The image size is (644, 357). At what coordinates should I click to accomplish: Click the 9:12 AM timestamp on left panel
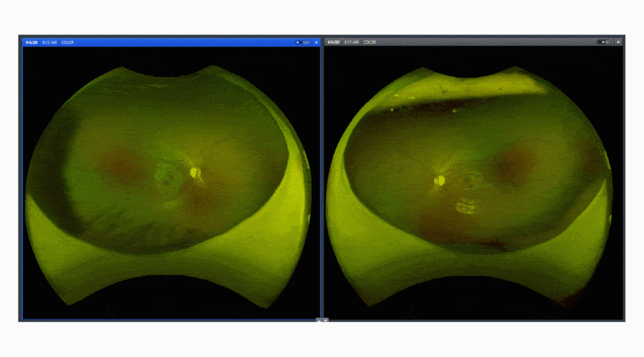point(50,42)
